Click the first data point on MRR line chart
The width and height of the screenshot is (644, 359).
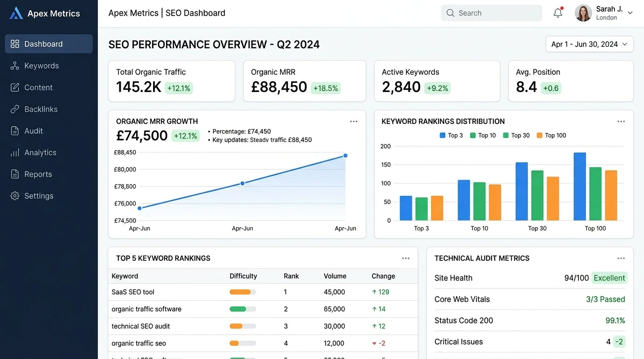(139, 208)
